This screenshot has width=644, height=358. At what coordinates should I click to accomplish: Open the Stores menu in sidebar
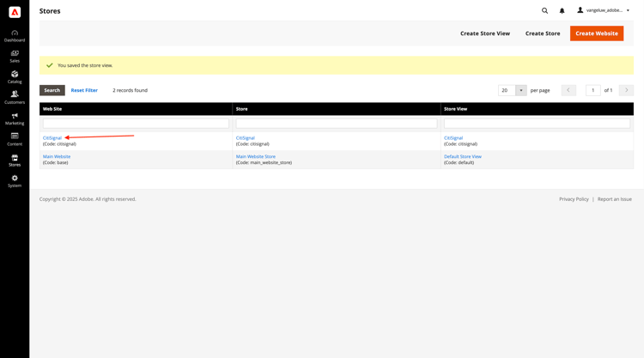pyautogui.click(x=15, y=161)
